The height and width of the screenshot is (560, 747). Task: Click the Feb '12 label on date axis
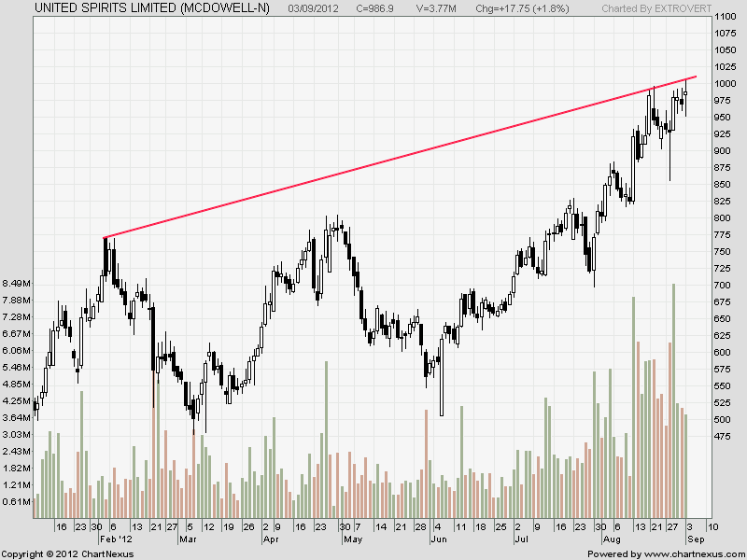tap(117, 539)
